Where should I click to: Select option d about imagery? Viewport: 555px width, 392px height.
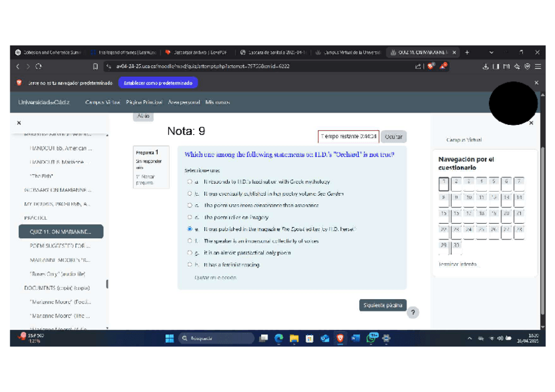[190, 217]
